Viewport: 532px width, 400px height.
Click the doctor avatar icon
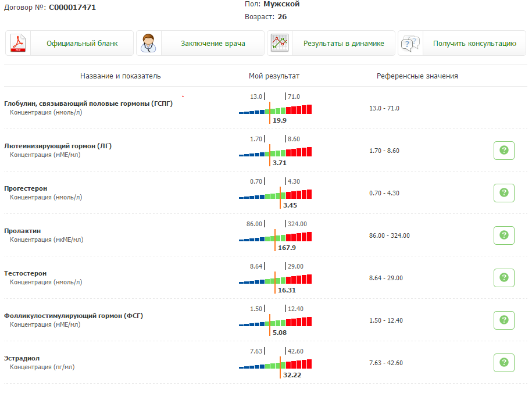149,44
